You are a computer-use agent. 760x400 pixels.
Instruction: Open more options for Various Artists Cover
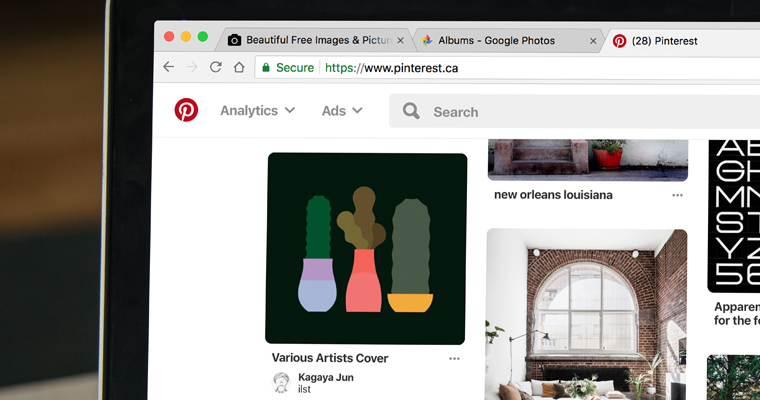454,359
